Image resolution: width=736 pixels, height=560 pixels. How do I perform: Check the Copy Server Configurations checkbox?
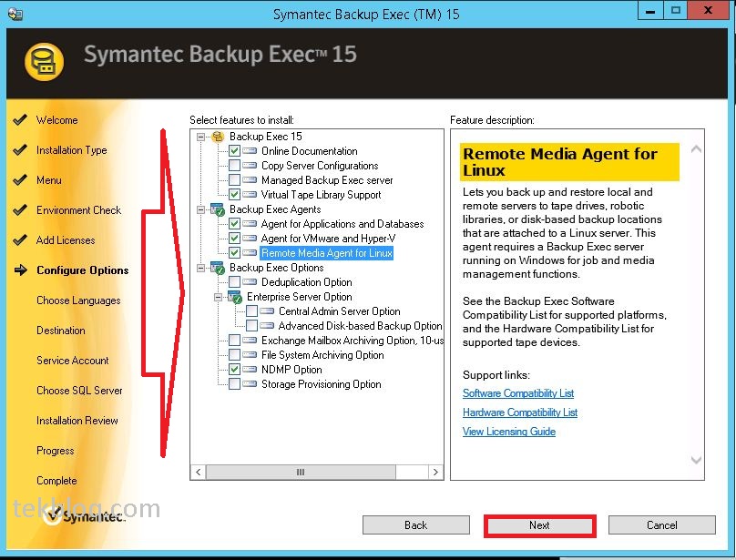point(234,166)
